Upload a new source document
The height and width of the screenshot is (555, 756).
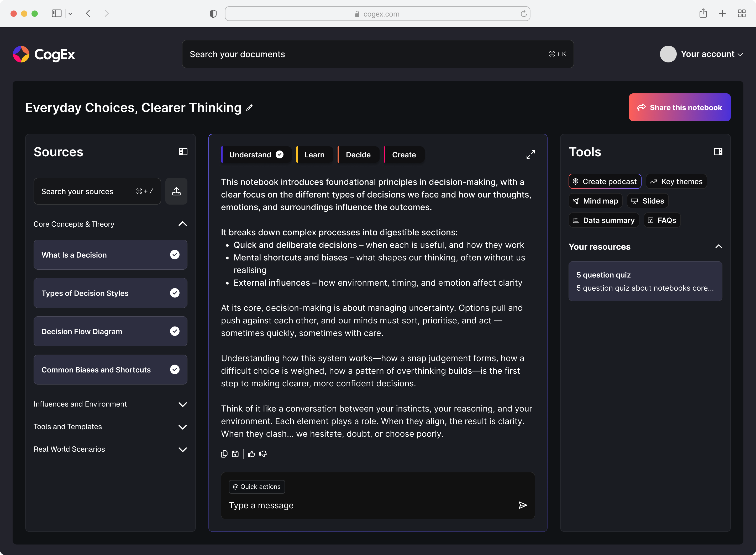(176, 191)
